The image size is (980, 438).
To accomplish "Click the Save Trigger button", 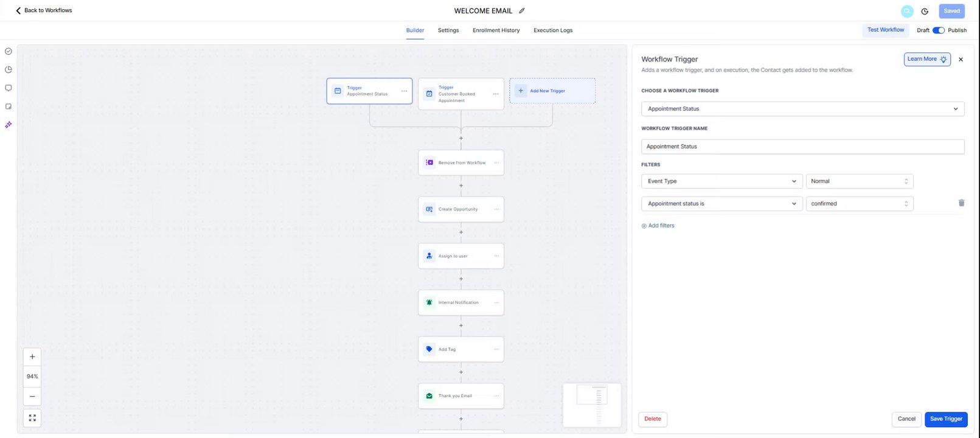I will click(x=945, y=419).
